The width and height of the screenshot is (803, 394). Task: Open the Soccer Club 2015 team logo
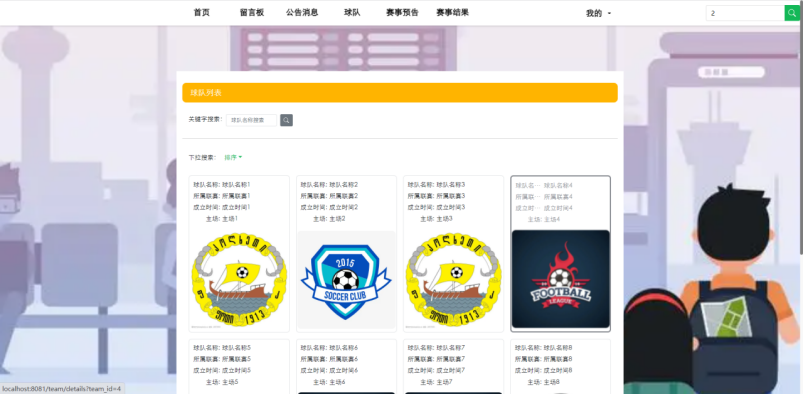[346, 280]
